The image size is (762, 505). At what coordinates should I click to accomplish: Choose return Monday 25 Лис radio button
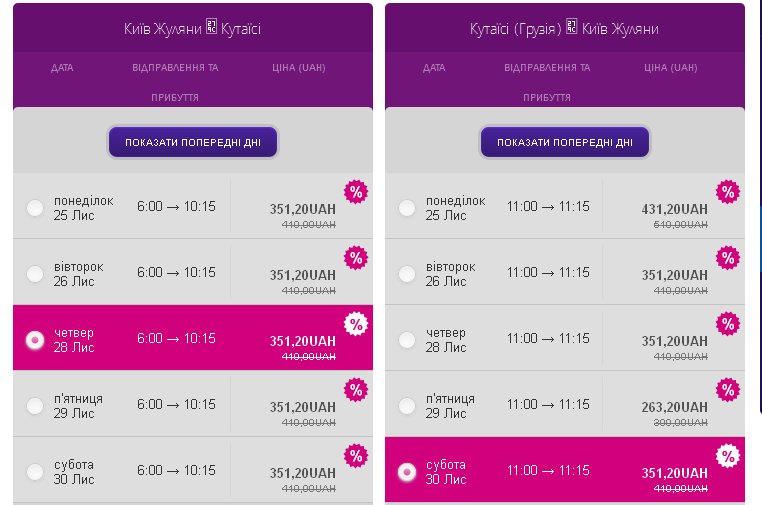tap(407, 208)
